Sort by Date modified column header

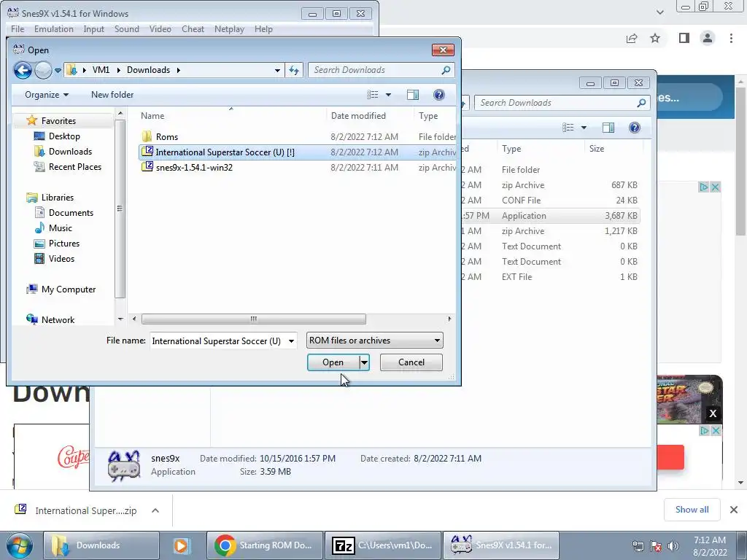[358, 116]
